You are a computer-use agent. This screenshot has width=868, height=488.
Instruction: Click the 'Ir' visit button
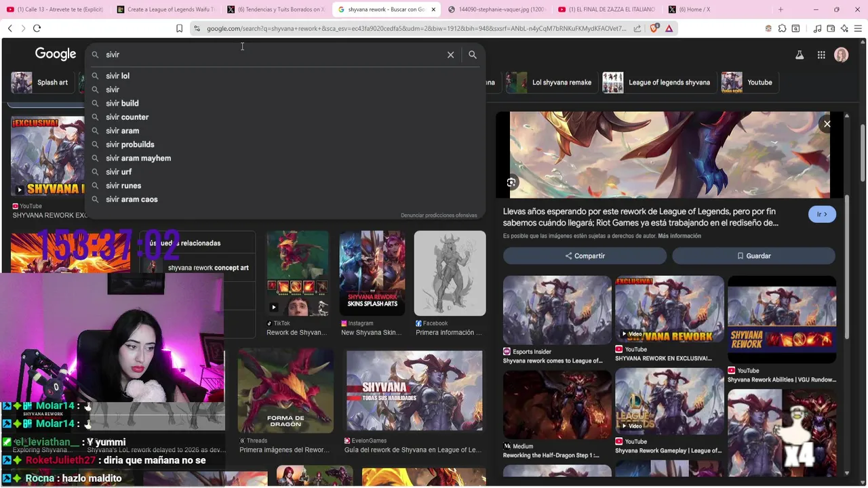tap(822, 214)
